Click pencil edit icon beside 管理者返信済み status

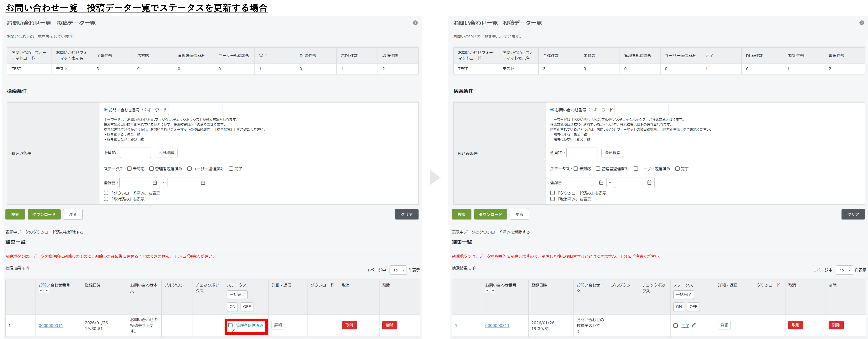point(232,331)
